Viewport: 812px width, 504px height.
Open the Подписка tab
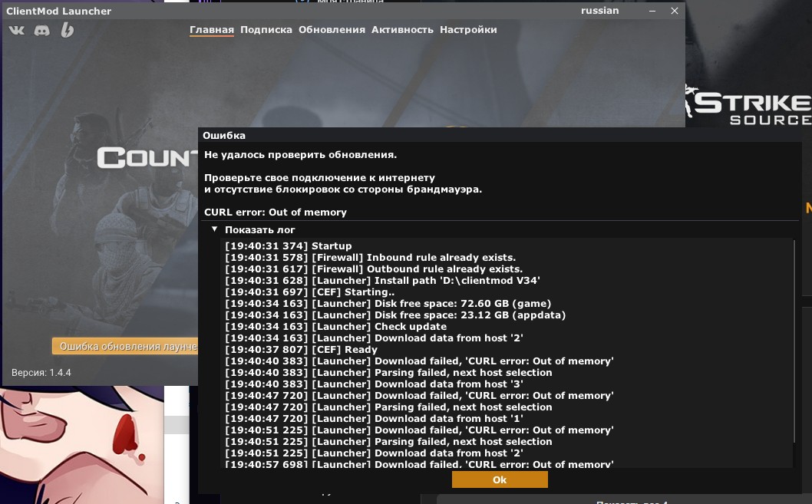pyautogui.click(x=266, y=30)
